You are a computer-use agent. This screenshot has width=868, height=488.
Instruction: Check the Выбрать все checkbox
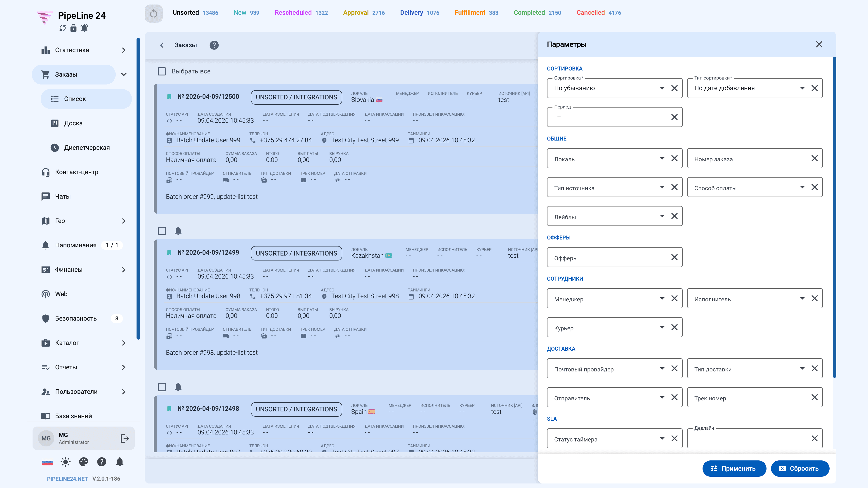[162, 71]
